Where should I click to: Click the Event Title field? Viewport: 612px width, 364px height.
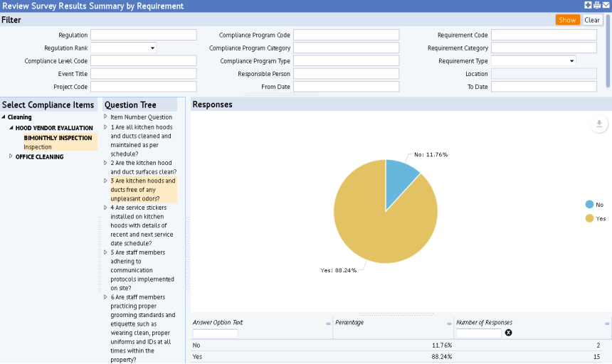click(144, 74)
